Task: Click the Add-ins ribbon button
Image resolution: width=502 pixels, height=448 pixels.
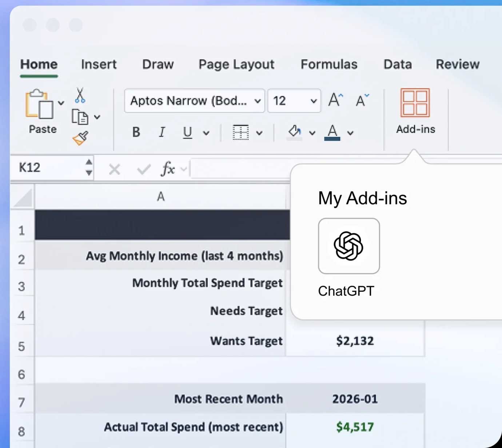Action: pos(415,111)
